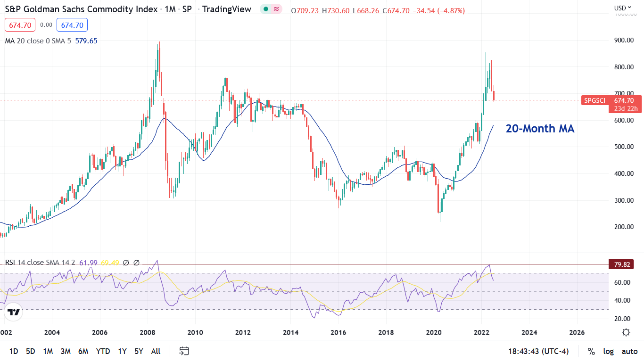This screenshot has width=644, height=362.
Task: Select the All time range
Action: (x=156, y=351)
